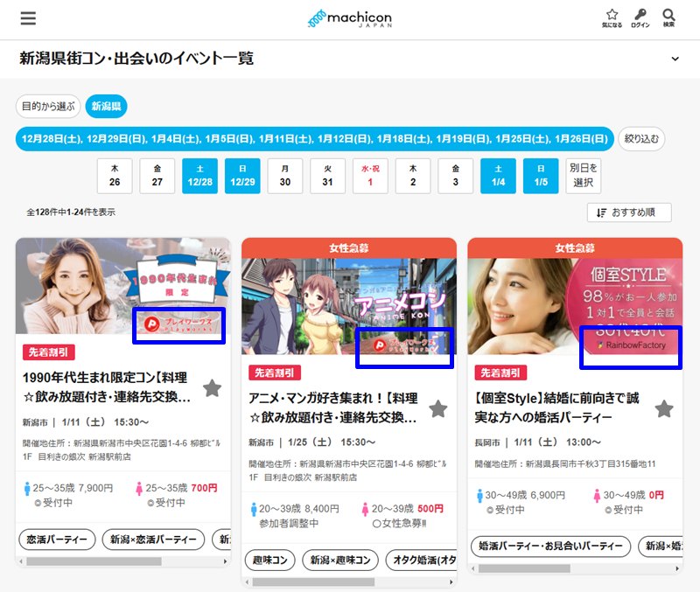Favorite the 1990年代生まれ限定コン event star
The image size is (700, 592).
click(x=212, y=388)
